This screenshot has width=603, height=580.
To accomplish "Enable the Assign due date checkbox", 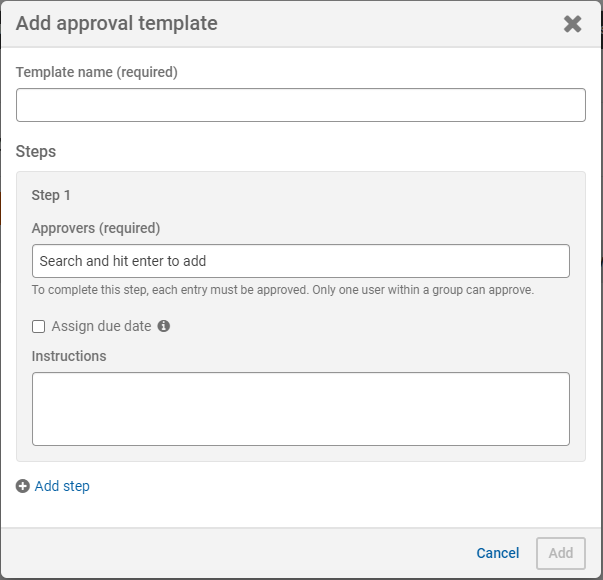I will click(x=39, y=326).
